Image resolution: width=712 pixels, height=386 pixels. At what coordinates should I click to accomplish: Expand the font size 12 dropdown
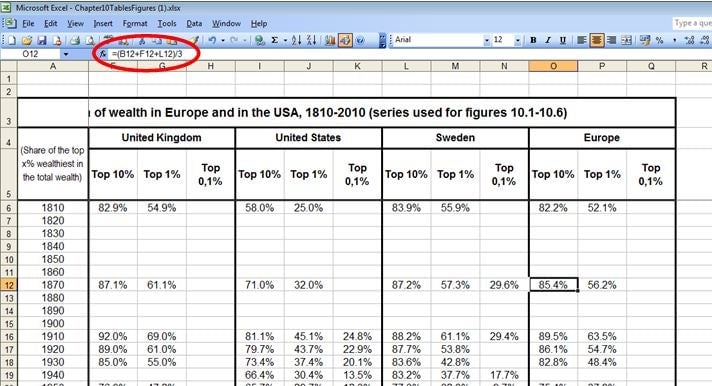point(518,40)
